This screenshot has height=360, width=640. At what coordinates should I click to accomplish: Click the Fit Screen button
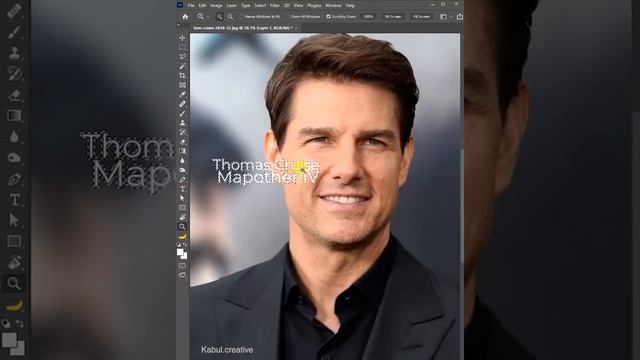click(393, 17)
